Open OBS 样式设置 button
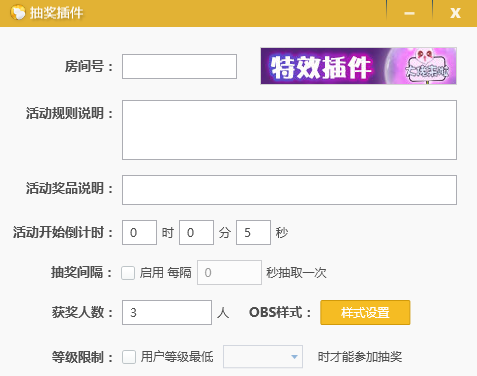Screen dimensions: 477x376 click(365, 313)
